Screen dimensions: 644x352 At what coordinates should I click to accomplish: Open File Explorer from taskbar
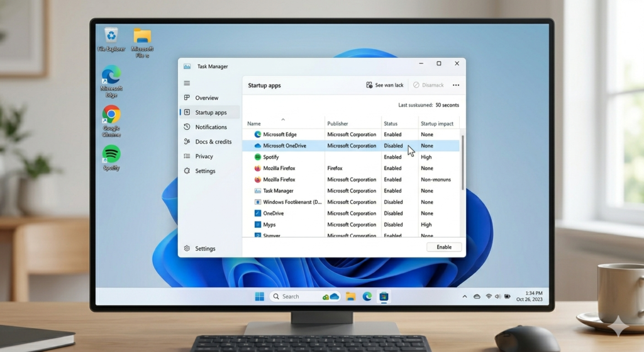click(350, 297)
